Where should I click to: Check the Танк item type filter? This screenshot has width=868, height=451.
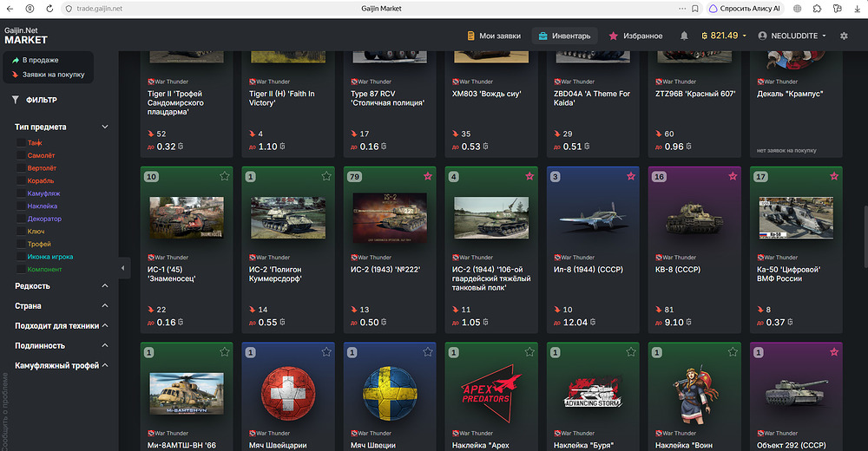(x=21, y=143)
